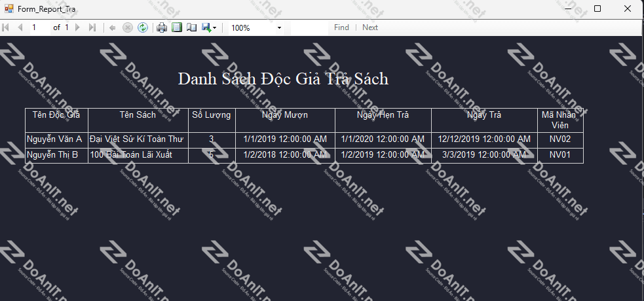Minimize the Form_Report_Tra window
Image resolution: width=644 pixels, height=301 pixels.
coord(569,9)
